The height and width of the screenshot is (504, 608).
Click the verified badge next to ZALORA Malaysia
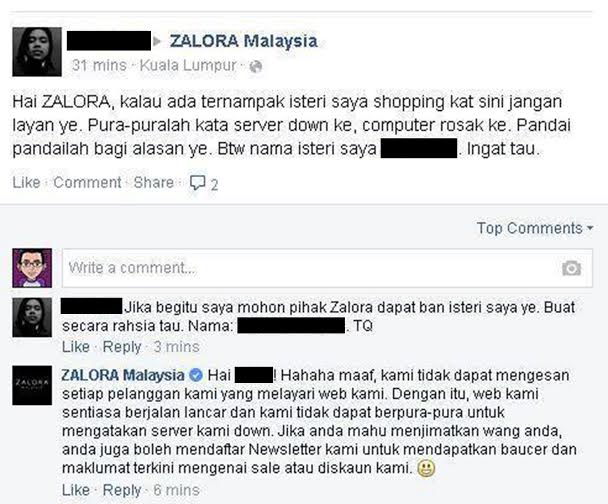[196, 375]
